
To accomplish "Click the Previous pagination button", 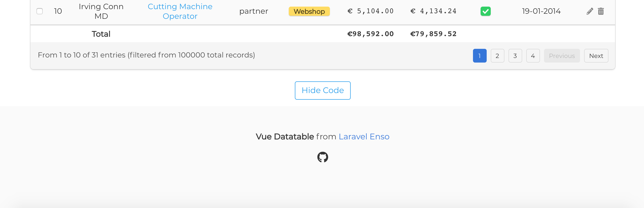I will [562, 55].
